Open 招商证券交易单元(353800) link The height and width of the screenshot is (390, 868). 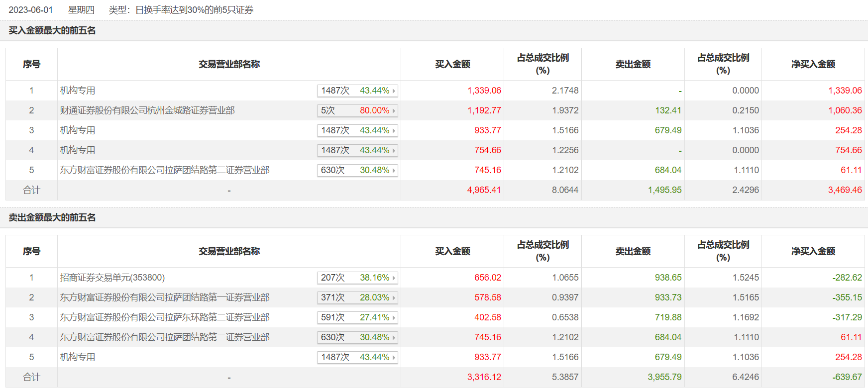(x=112, y=278)
